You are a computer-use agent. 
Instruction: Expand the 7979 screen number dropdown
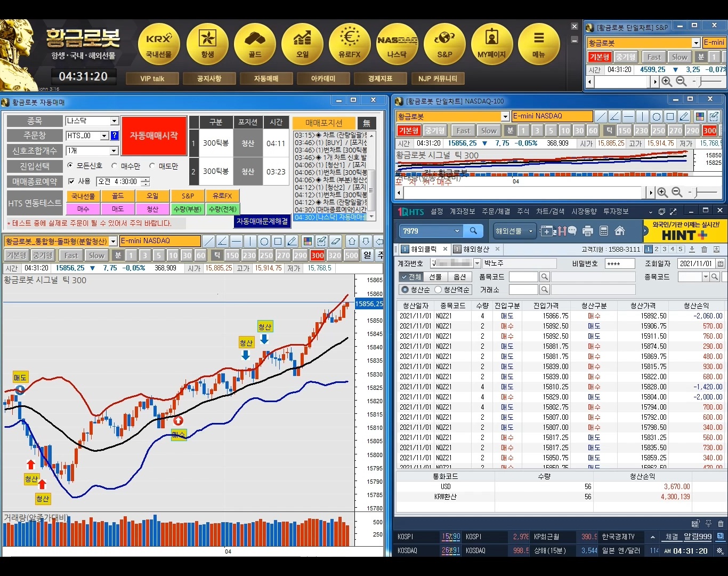pos(457,231)
